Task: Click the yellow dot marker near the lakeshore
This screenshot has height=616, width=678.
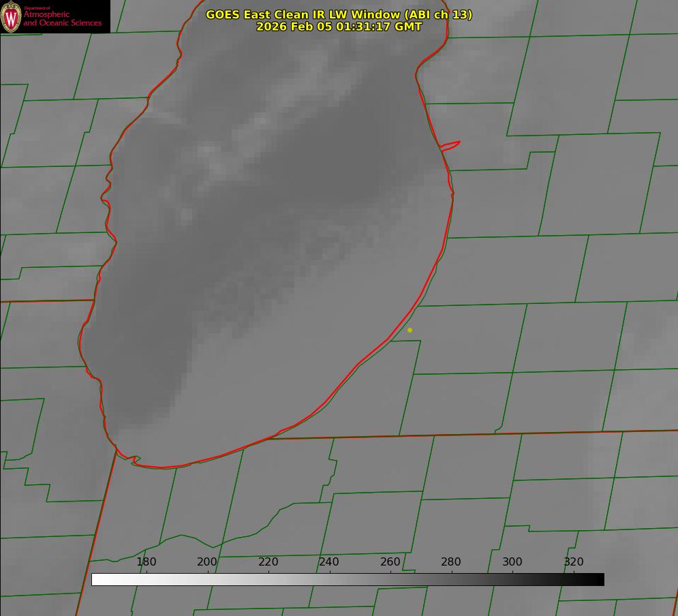Action: click(410, 330)
